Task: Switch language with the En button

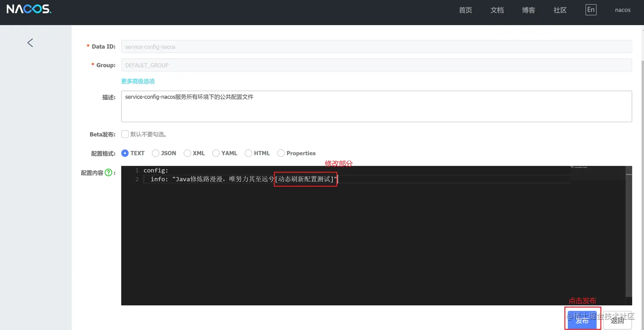Action: 591,10
